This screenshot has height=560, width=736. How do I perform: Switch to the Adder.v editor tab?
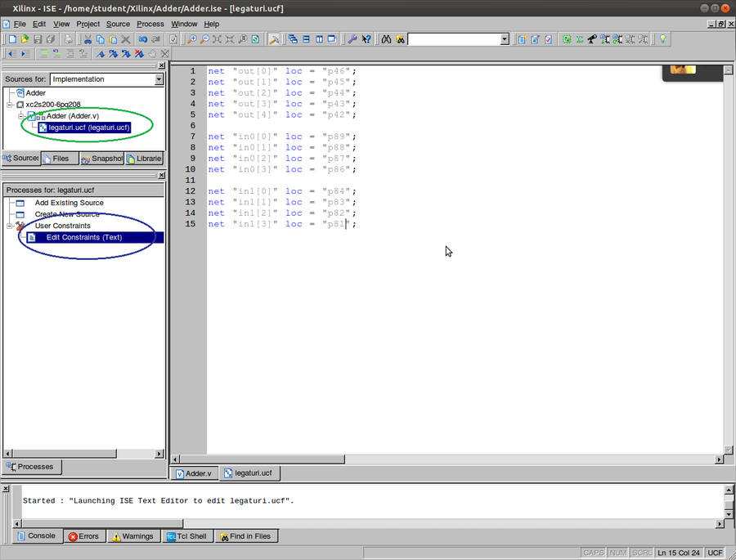[193, 473]
